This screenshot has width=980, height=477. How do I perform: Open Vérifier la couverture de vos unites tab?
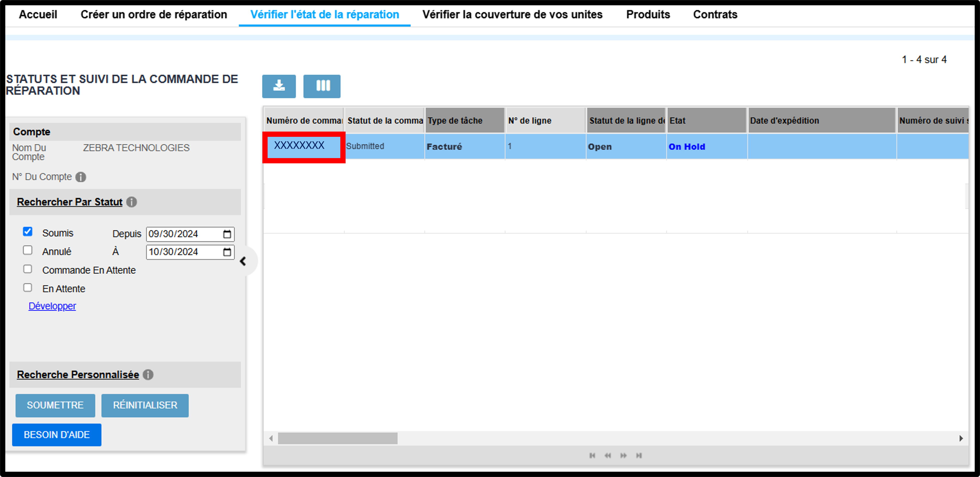coord(512,15)
